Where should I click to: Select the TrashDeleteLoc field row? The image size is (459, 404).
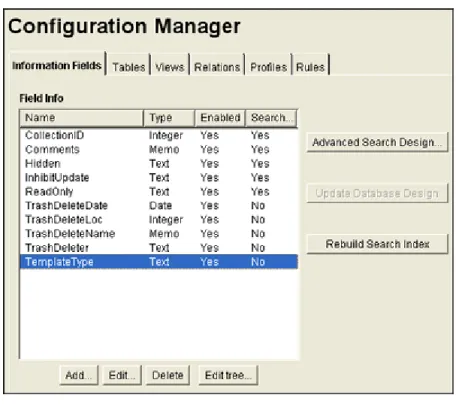159,220
